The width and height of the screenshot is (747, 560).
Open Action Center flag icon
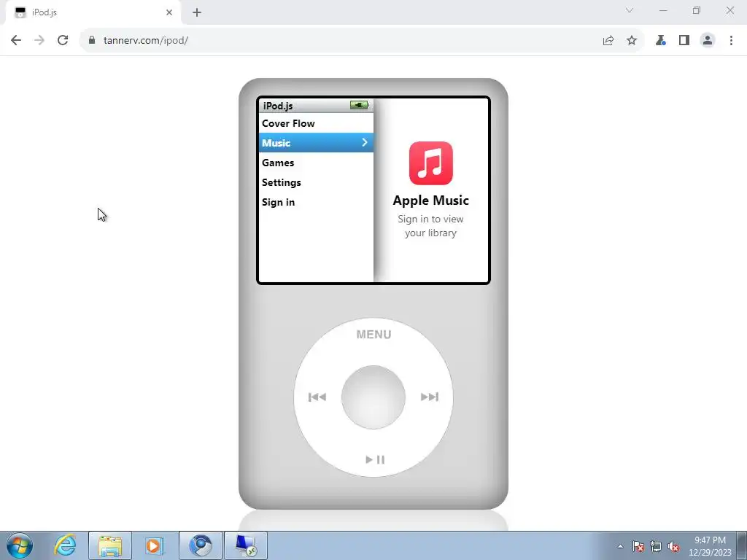[x=638, y=546]
